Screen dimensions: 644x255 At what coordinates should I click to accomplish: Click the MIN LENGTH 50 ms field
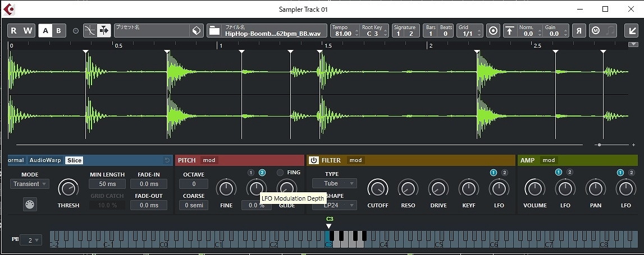pos(107,184)
